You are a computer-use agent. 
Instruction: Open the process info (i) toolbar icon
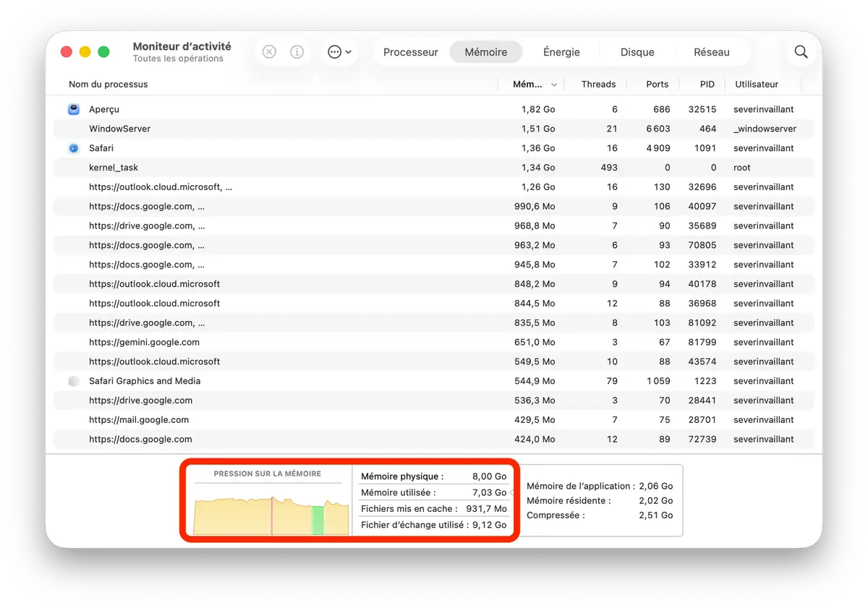[297, 52]
